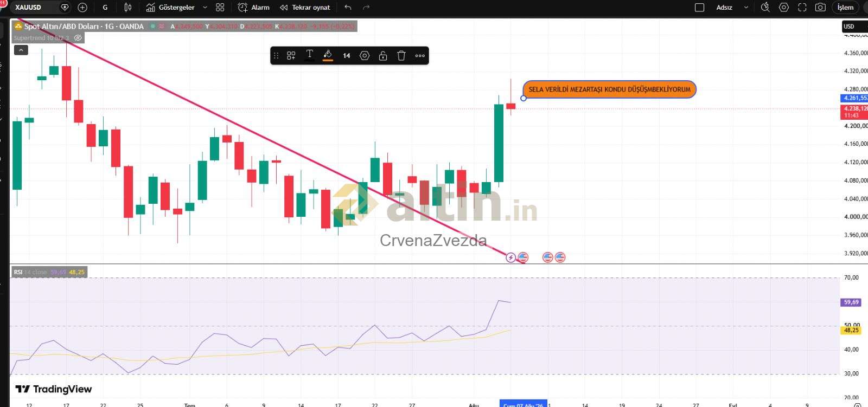
Task: Click the Supertrend indicator legend name
Action: coord(41,38)
